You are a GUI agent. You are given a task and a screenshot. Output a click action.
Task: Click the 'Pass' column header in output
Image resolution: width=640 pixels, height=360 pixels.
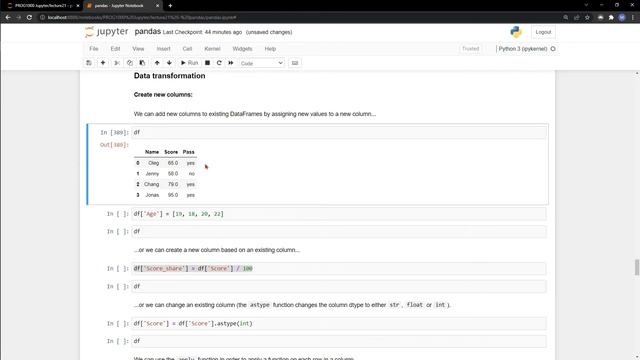tap(189, 152)
